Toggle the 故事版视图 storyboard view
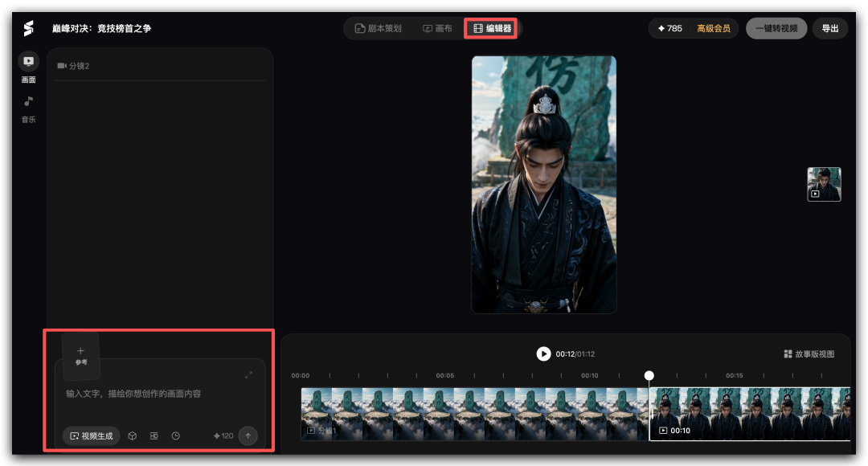This screenshot has width=868, height=466. (809, 354)
